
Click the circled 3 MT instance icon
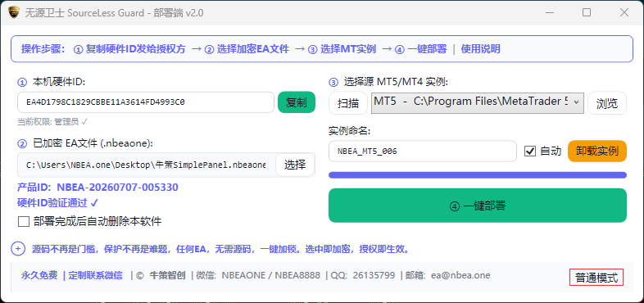[333, 83]
